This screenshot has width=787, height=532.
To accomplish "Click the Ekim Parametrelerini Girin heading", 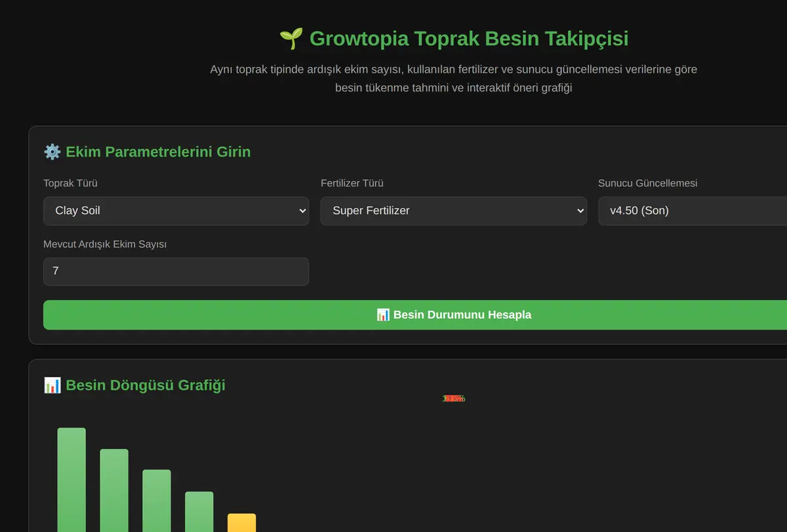I will pyautogui.click(x=158, y=152).
